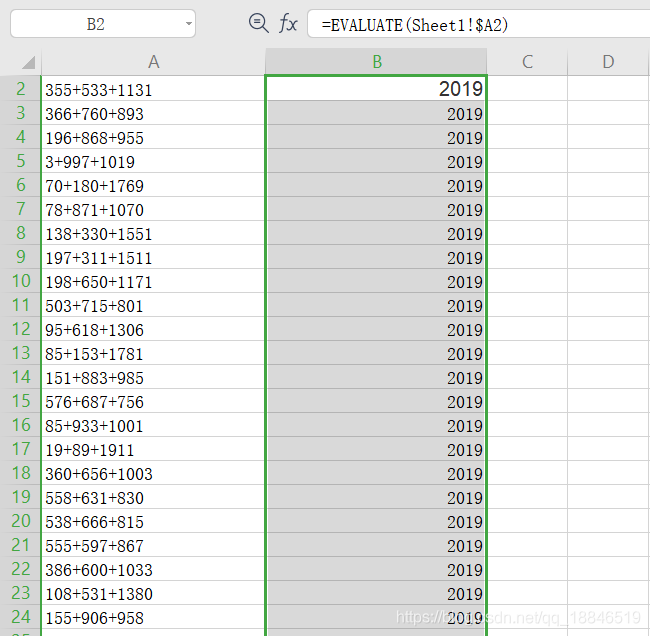Click the 2019 result in row 3
The image size is (650, 636).
[x=376, y=113]
